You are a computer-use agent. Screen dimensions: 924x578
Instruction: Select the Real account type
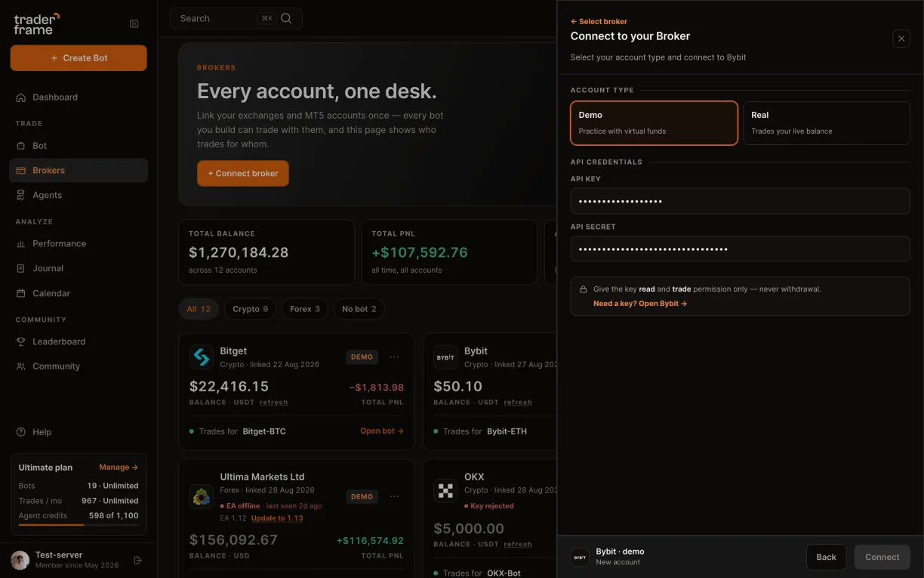(827, 123)
